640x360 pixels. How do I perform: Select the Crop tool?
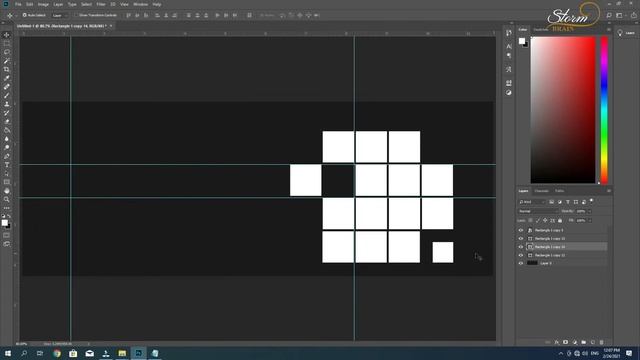click(x=7, y=69)
